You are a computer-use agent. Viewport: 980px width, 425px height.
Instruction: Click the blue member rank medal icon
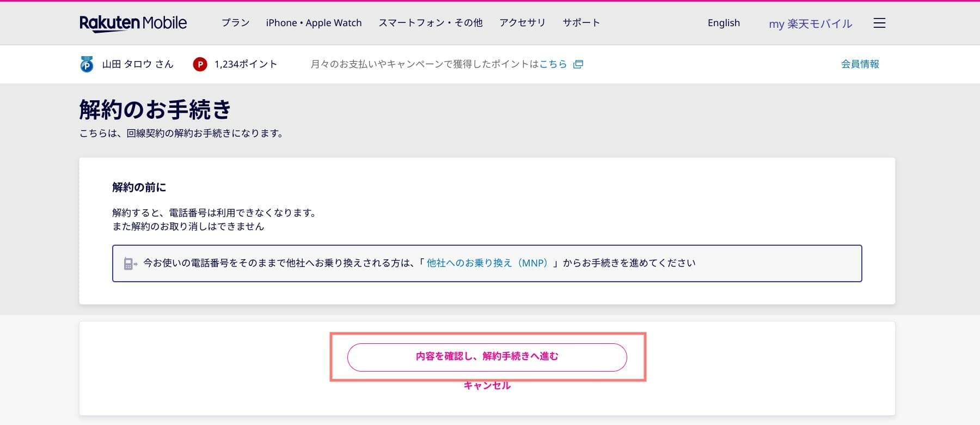pos(87,64)
